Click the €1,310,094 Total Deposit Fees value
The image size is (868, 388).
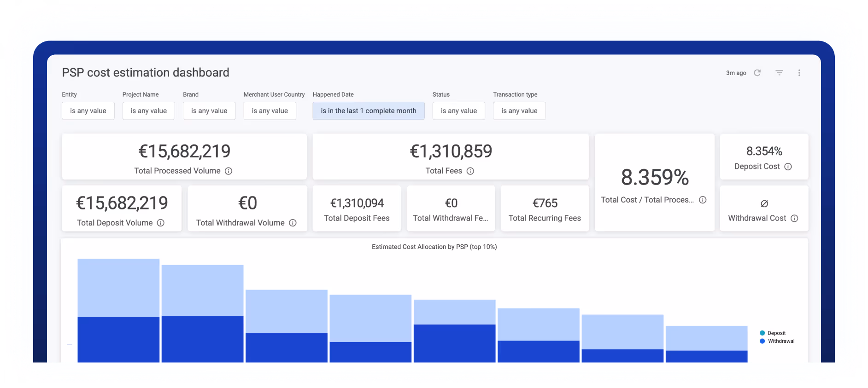[357, 203]
